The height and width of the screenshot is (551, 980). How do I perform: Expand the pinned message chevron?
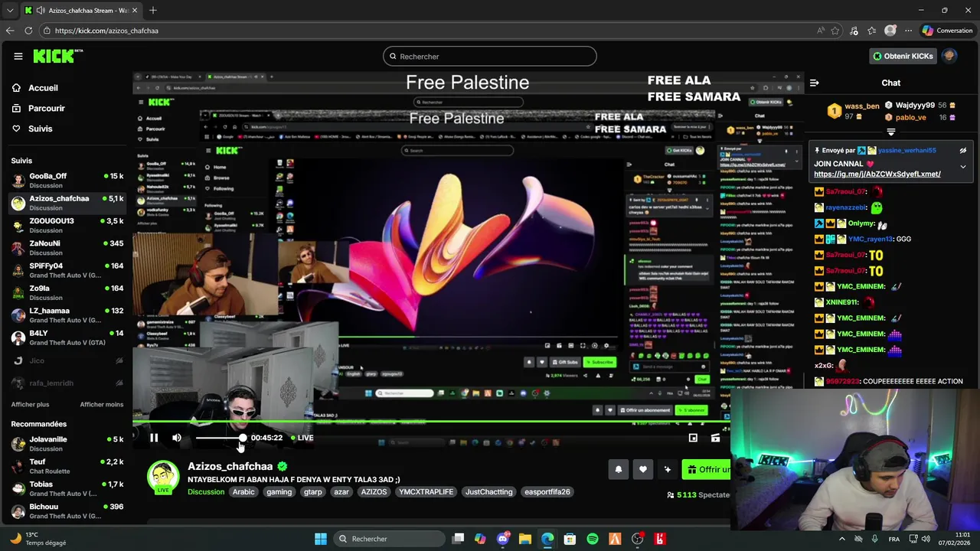coord(963,167)
